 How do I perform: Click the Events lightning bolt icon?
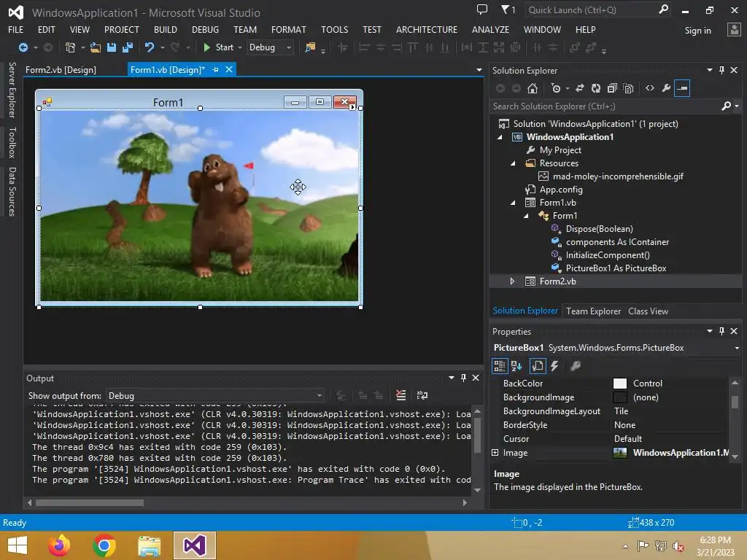(554, 366)
